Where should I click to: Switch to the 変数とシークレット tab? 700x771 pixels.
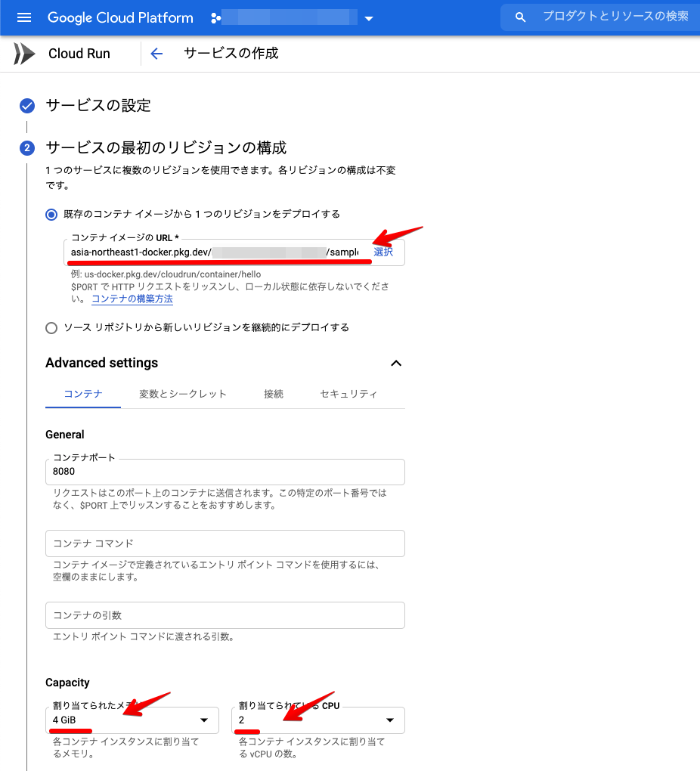tap(183, 394)
